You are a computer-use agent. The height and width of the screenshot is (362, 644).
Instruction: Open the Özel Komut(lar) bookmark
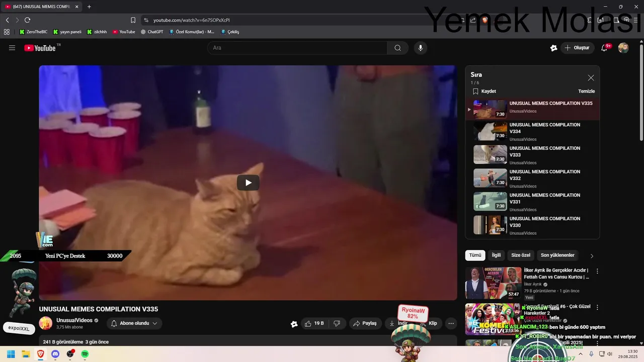192,32
